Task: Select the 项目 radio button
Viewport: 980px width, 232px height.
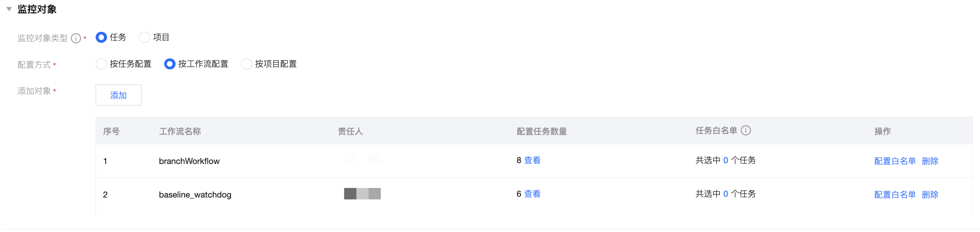Action: point(145,38)
